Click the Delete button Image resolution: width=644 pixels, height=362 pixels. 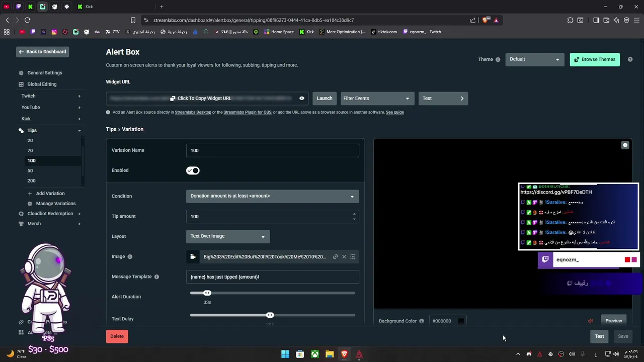click(117, 336)
